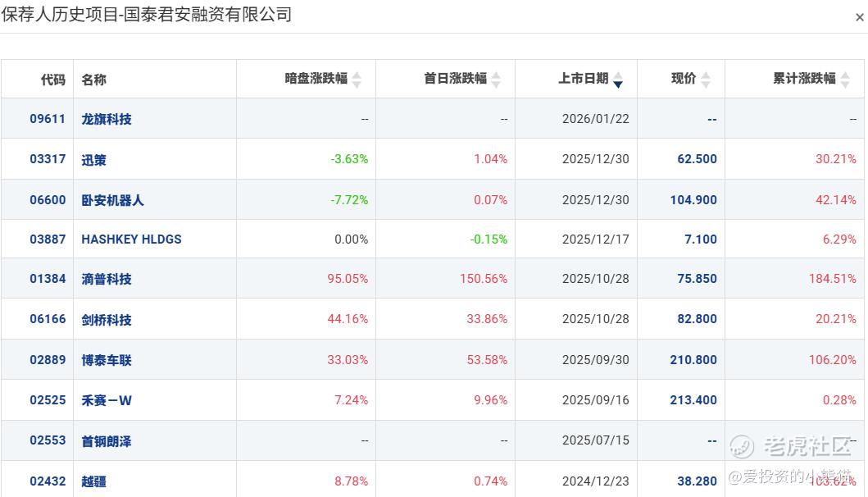Click listing date 2026/01/22

(596, 119)
